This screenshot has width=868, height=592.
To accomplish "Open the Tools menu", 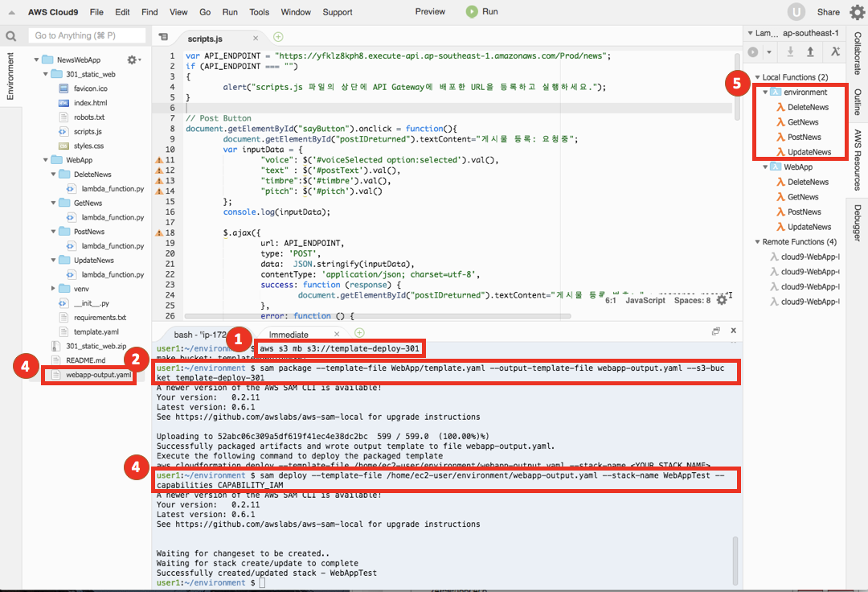I will (259, 12).
